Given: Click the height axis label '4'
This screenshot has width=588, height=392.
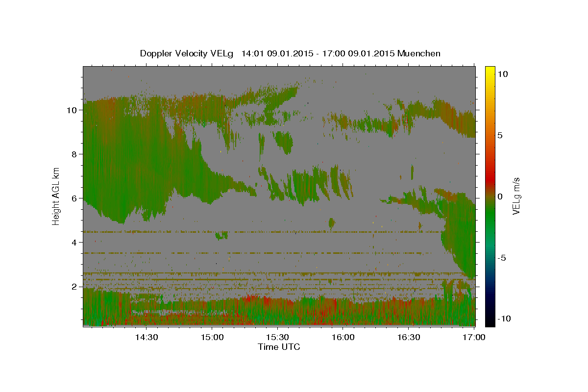Looking at the screenshot, I should [x=74, y=243].
